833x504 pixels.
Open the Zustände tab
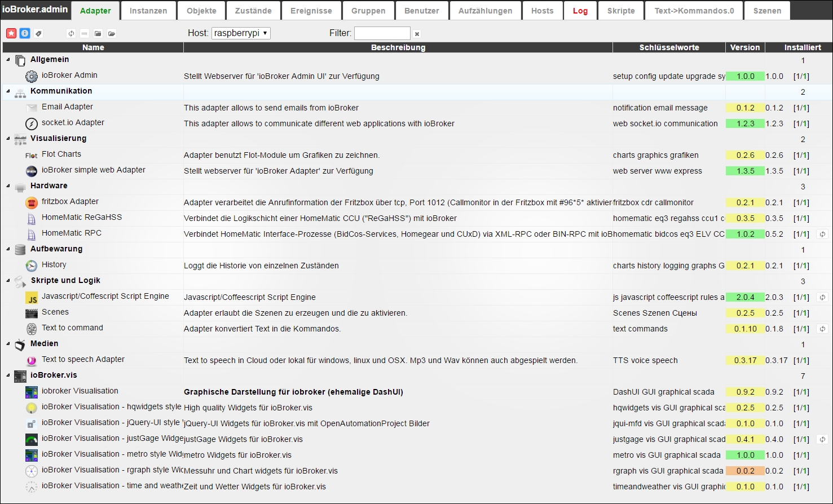pos(253,11)
